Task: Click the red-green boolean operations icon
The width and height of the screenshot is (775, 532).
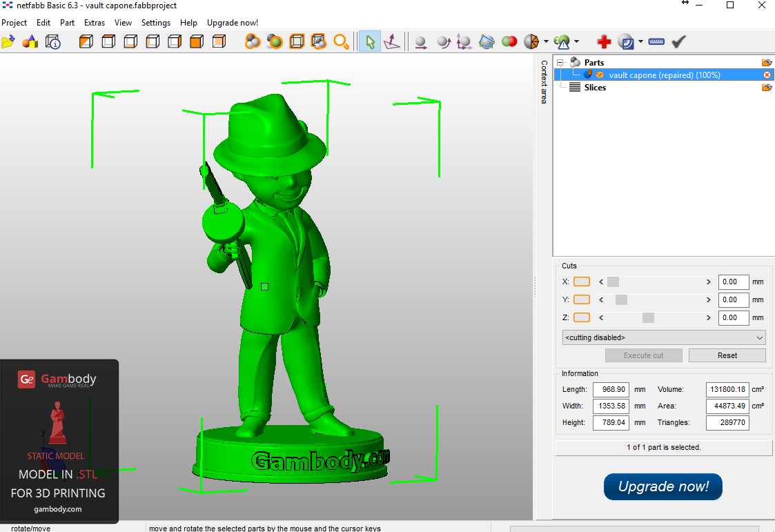Action: 509,42
